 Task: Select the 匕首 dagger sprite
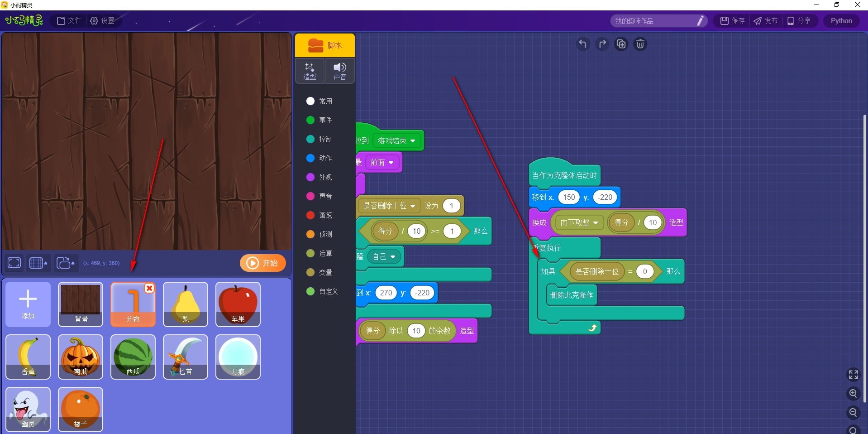pyautogui.click(x=186, y=357)
